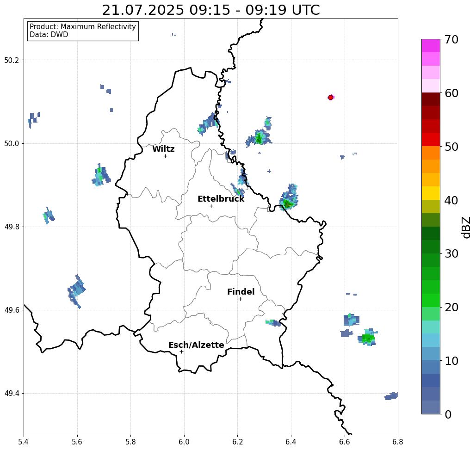
Task: Click the Findel station label
Action: click(x=241, y=292)
